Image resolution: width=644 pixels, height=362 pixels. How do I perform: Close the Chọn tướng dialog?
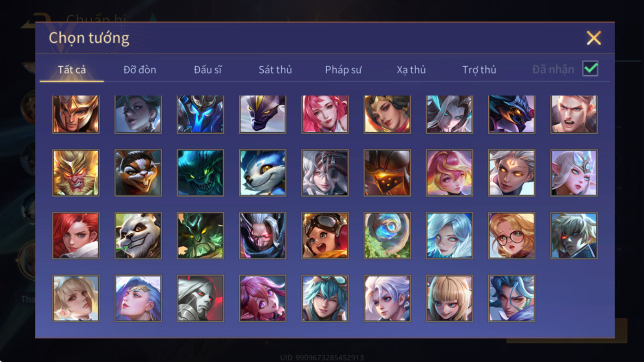coord(594,38)
